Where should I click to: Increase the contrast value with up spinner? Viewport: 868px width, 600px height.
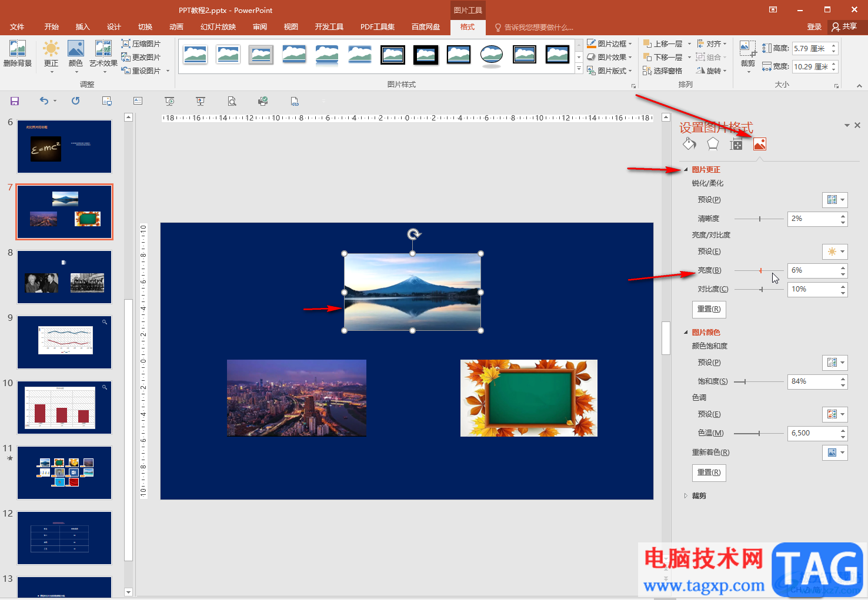(x=843, y=286)
